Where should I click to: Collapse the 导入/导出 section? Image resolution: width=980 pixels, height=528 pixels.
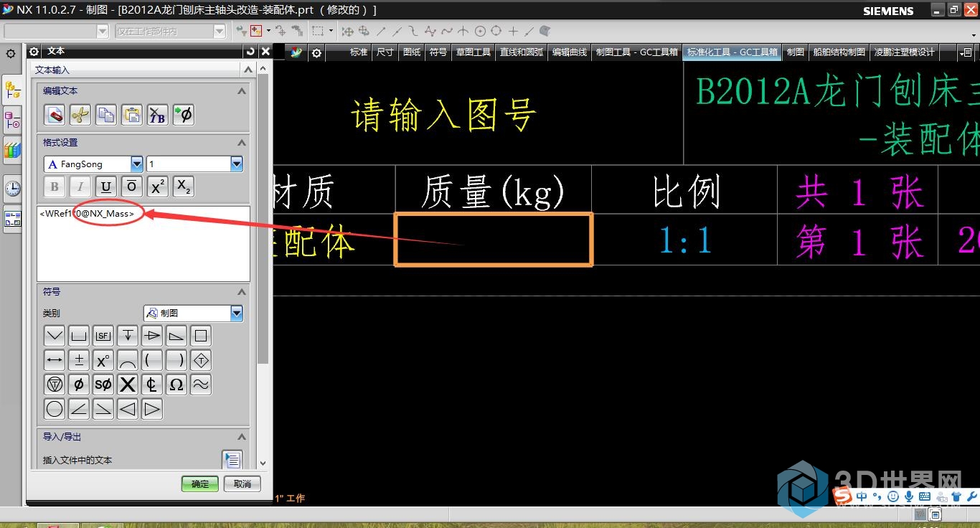[242, 437]
